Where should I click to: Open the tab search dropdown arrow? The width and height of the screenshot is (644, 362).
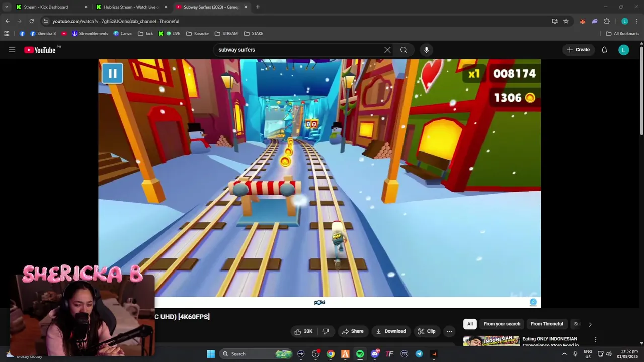pyautogui.click(x=7, y=7)
